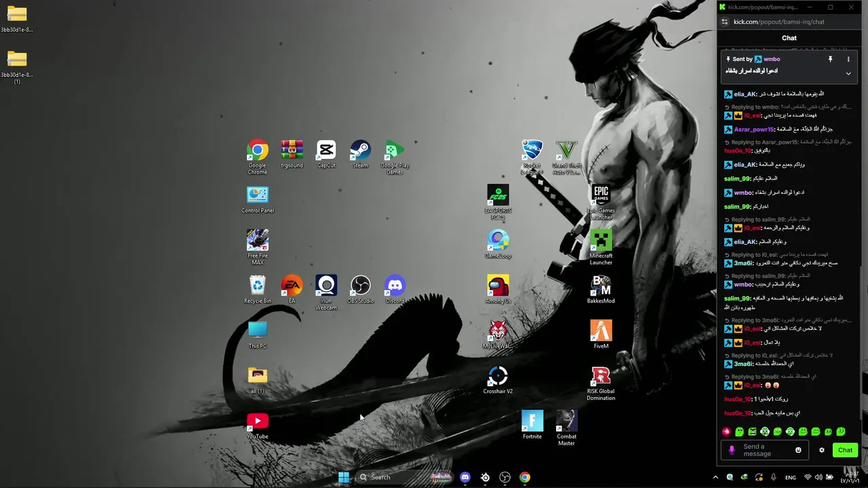868x488 pixels.
Task: Open the Windows Start button
Action: [x=344, y=477]
